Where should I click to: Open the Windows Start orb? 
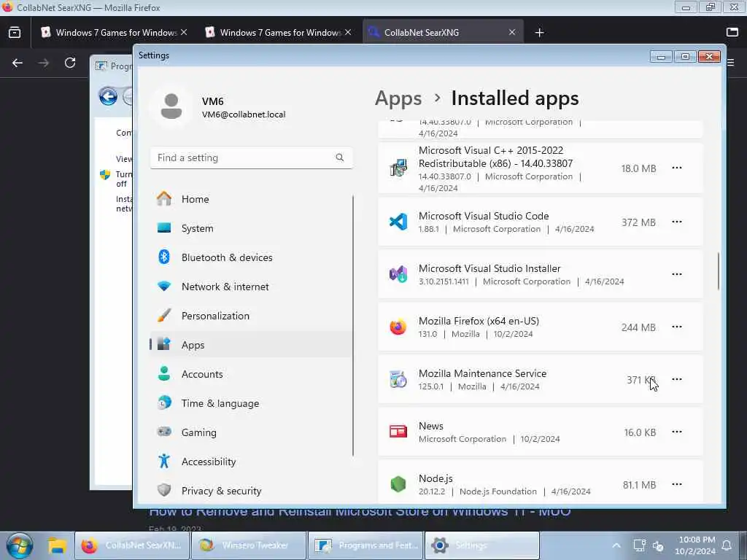point(19,545)
